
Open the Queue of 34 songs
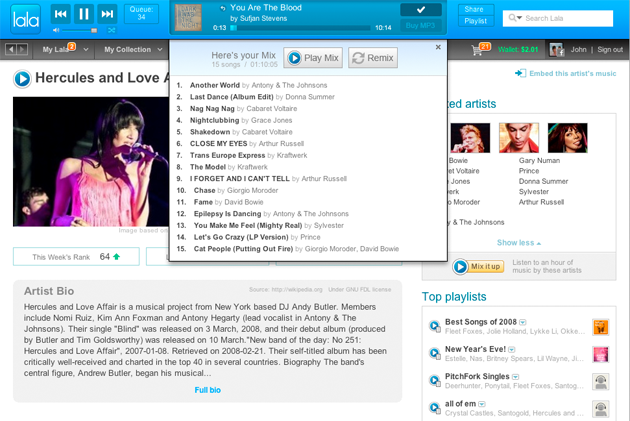click(141, 14)
